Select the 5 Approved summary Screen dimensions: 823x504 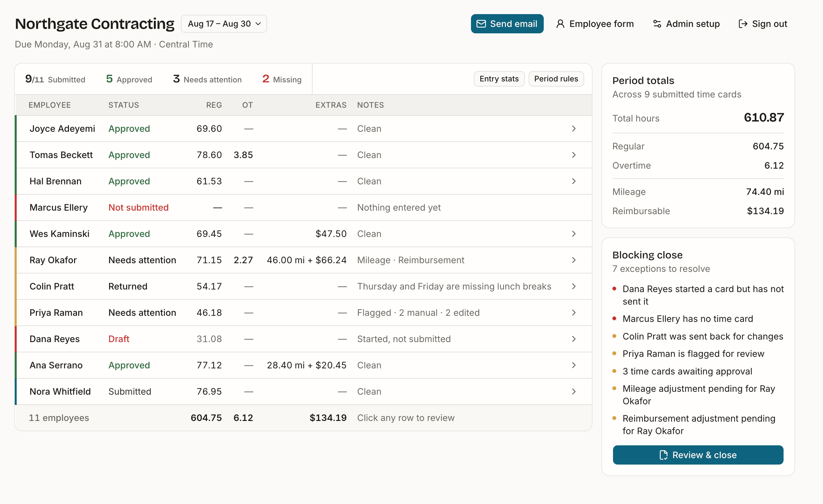point(129,79)
